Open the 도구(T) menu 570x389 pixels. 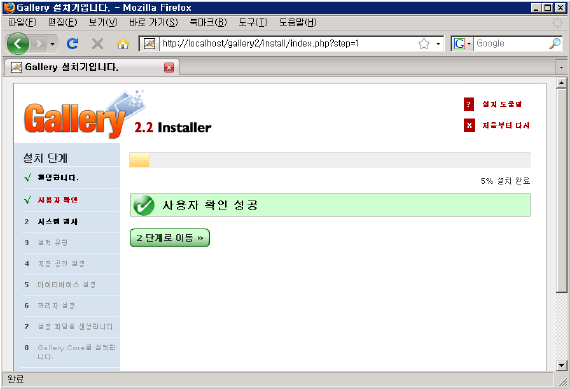point(253,23)
